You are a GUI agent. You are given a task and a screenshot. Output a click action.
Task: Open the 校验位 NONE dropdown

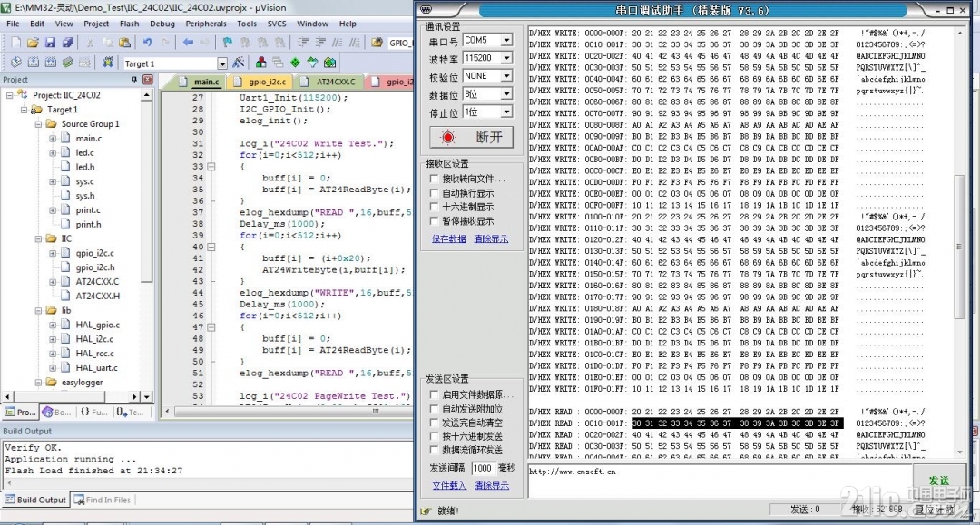[x=506, y=76]
